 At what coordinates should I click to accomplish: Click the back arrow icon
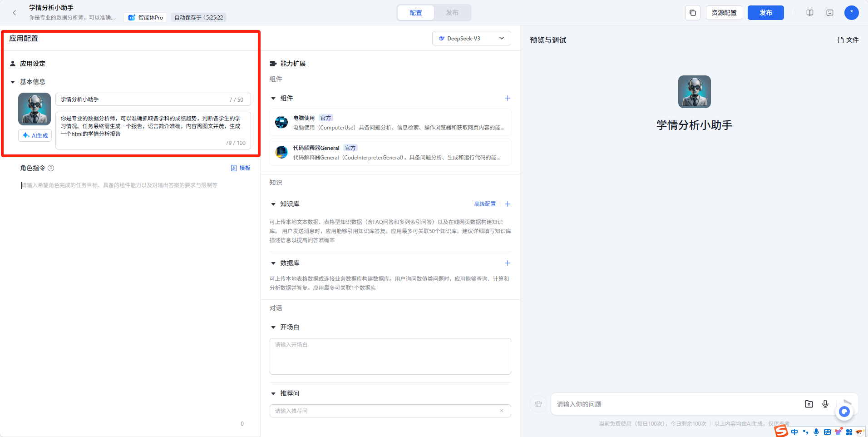click(x=15, y=13)
